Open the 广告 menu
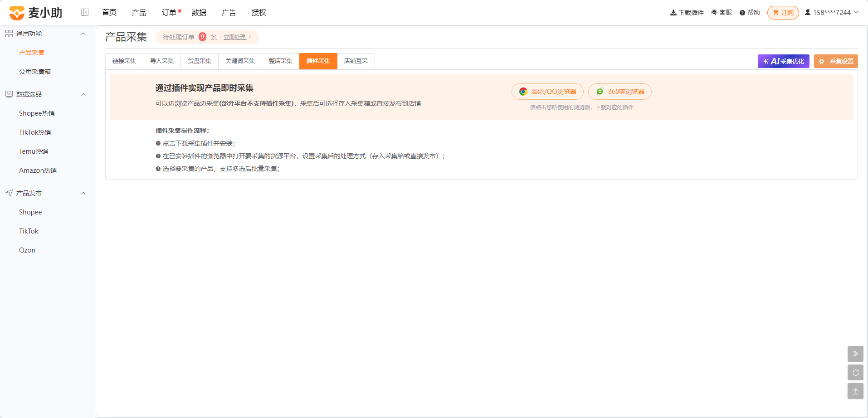The image size is (868, 418). coord(229,13)
